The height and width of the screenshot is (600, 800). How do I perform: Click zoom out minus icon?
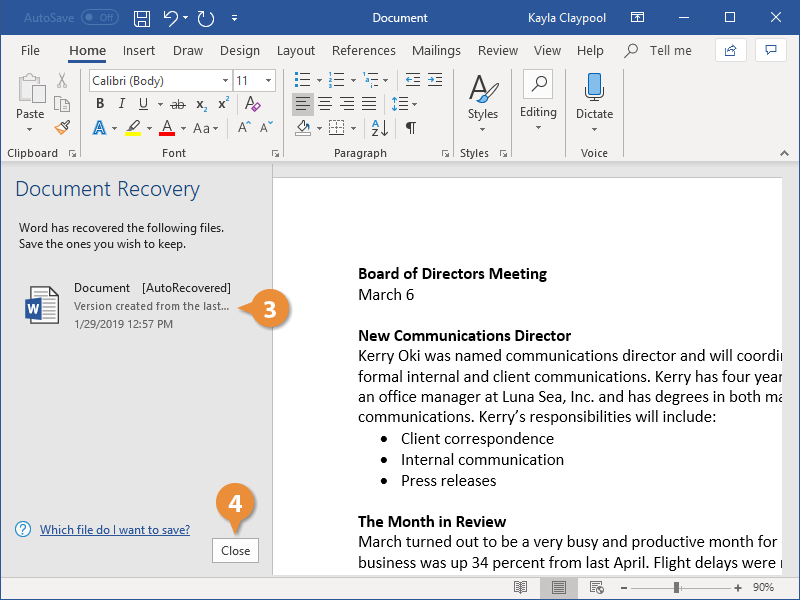[x=623, y=588]
